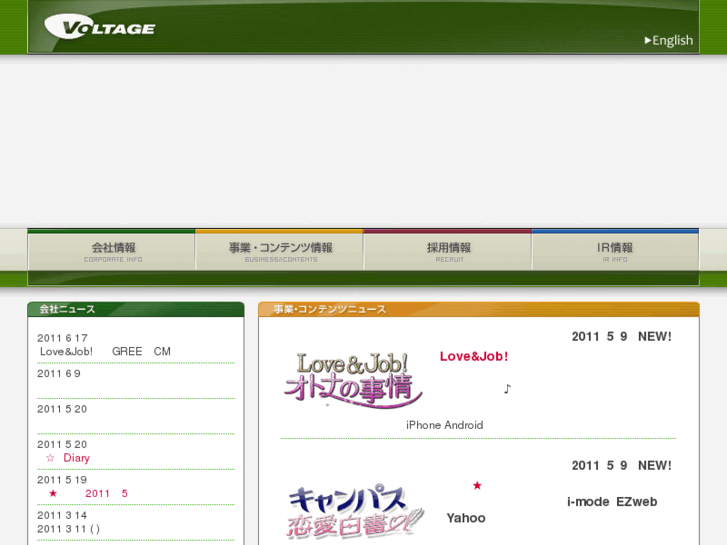Click the Yahoo text in Campus item
Screen dimensions: 727x545
(x=466, y=518)
